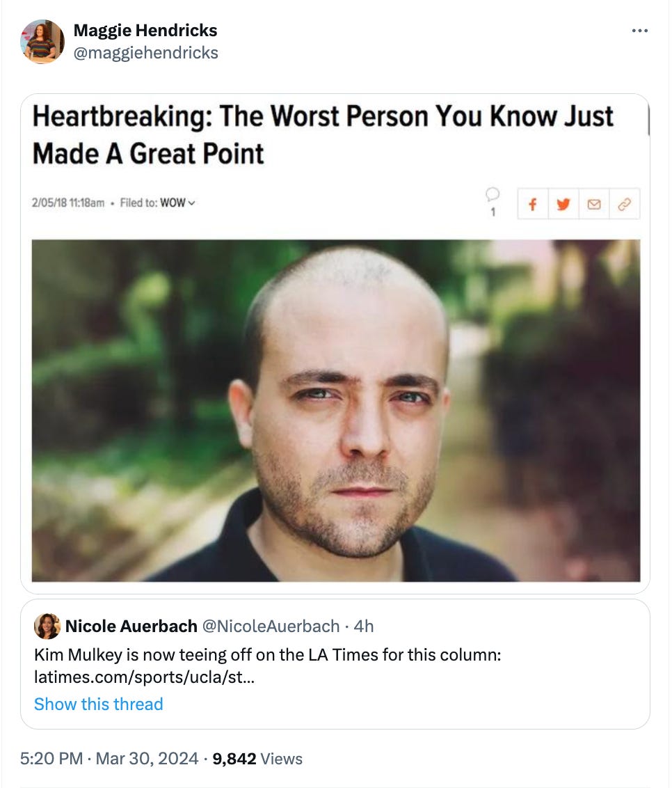Share article via email envelope icon
This screenshot has height=788, width=672.
pyautogui.click(x=594, y=204)
